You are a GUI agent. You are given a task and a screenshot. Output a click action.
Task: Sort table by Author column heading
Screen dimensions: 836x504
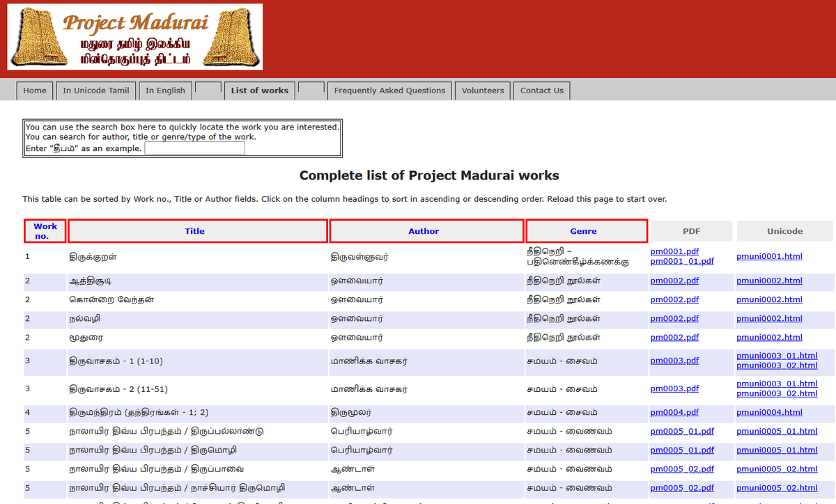(427, 231)
